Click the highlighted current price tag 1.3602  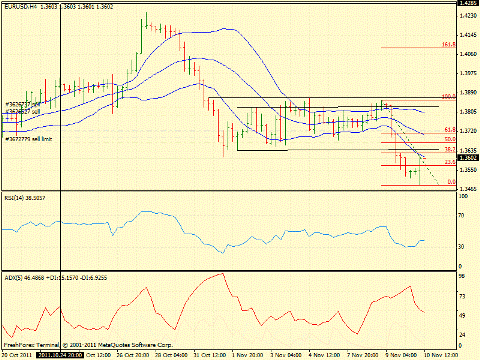click(x=468, y=158)
